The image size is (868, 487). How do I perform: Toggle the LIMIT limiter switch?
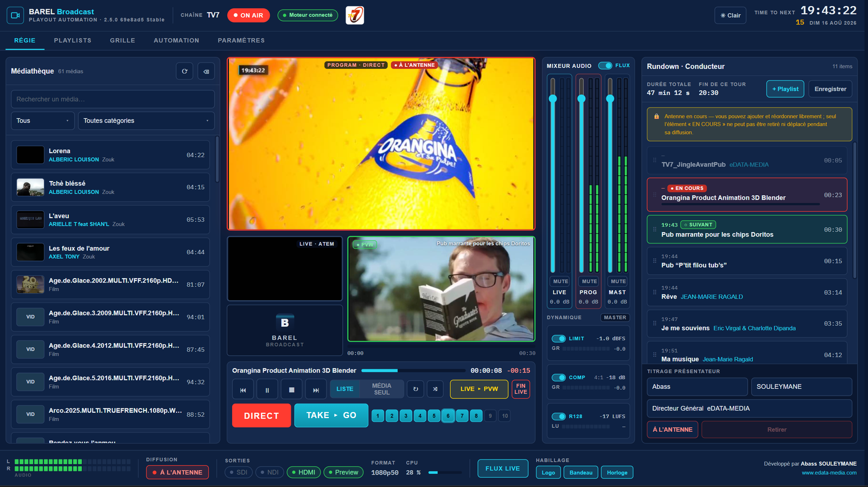[559, 338]
